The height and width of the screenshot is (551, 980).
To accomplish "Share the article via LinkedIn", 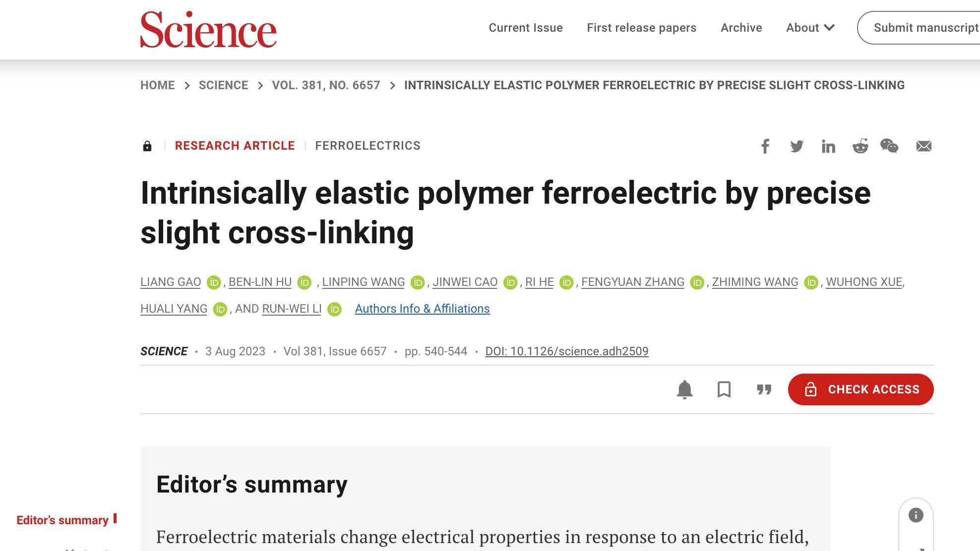I will [x=828, y=146].
